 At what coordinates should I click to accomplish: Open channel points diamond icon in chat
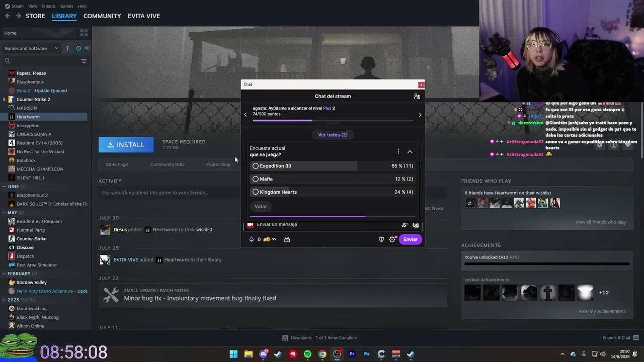252,239
